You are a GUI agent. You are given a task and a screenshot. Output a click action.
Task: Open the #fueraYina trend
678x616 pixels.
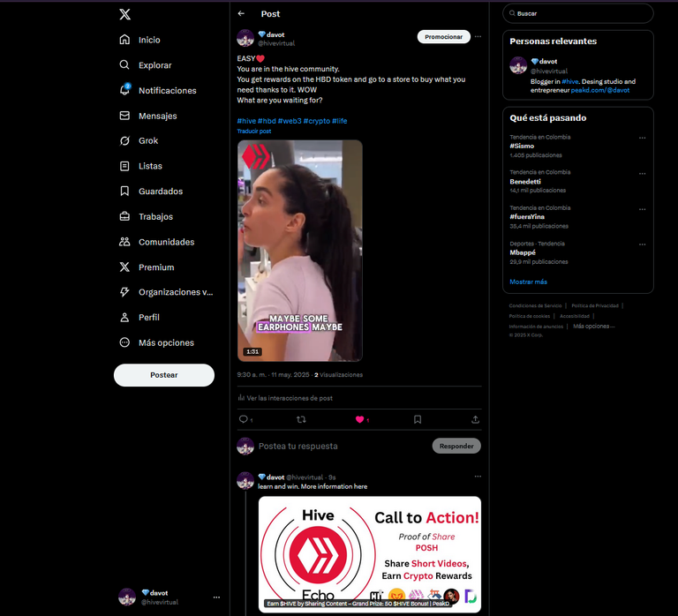(x=578, y=217)
